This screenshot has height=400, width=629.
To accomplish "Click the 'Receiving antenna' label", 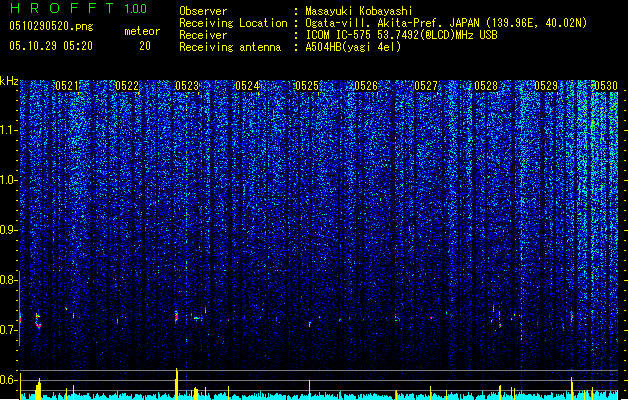I will click(230, 47).
